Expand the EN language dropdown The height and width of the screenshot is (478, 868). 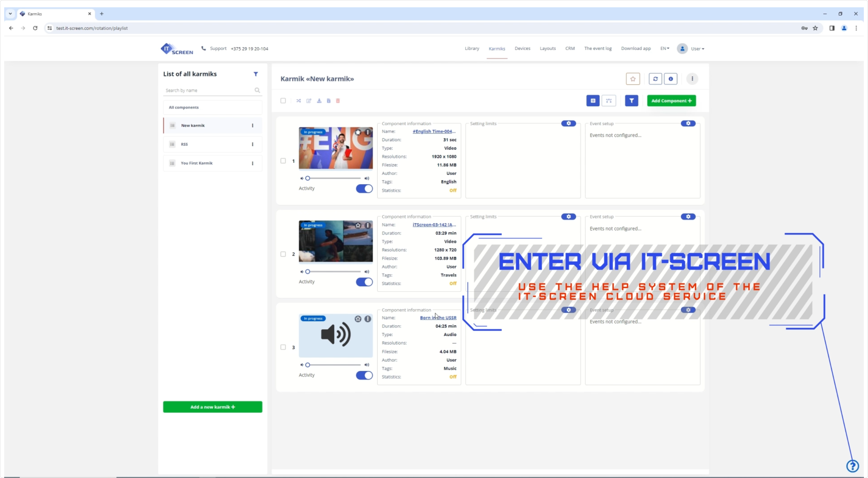point(664,49)
